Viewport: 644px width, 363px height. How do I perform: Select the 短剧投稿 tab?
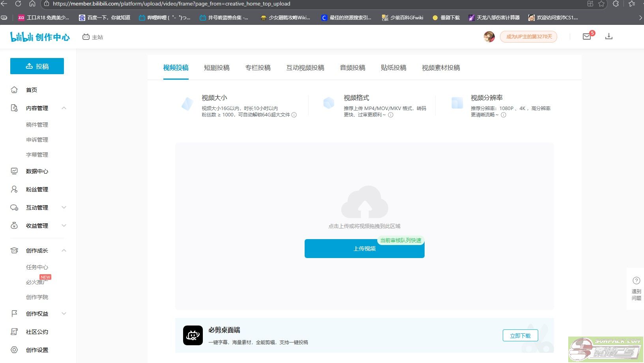coord(217,67)
